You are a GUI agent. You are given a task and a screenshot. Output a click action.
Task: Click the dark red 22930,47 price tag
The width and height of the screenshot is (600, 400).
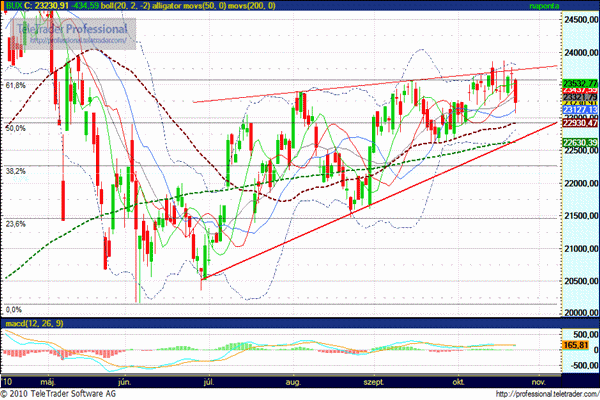pos(551,122)
